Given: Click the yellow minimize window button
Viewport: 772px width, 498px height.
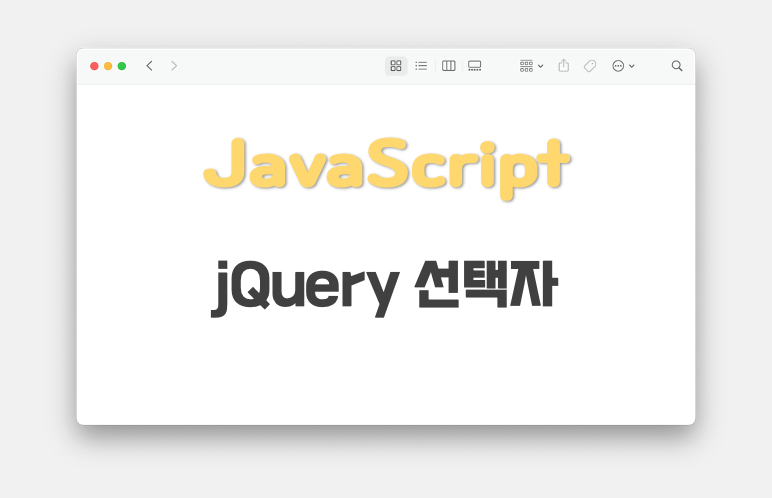Looking at the screenshot, I should tap(108, 66).
